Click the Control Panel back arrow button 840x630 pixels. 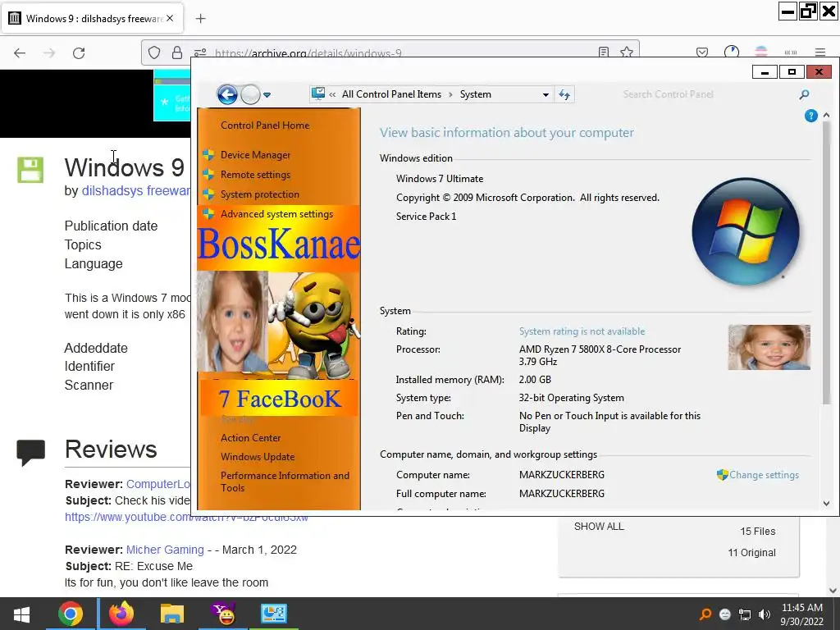227,95
